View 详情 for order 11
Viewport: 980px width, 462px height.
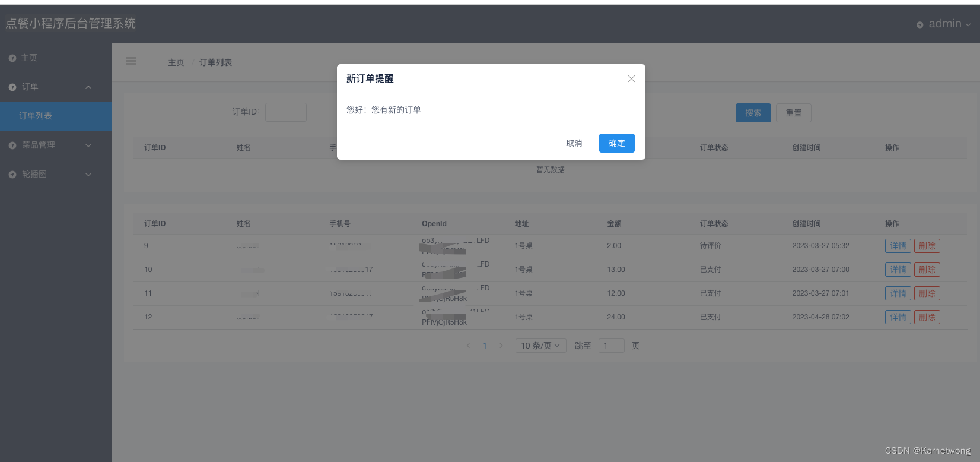[898, 293]
